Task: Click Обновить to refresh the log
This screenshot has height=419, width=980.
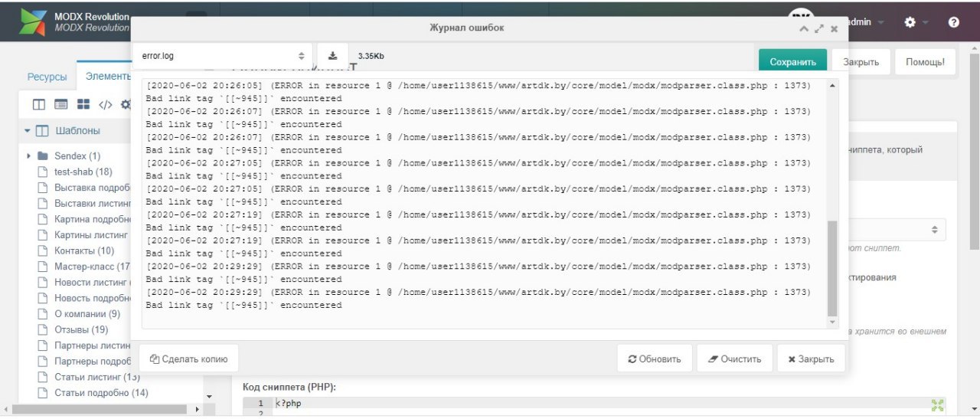Action: pyautogui.click(x=655, y=358)
